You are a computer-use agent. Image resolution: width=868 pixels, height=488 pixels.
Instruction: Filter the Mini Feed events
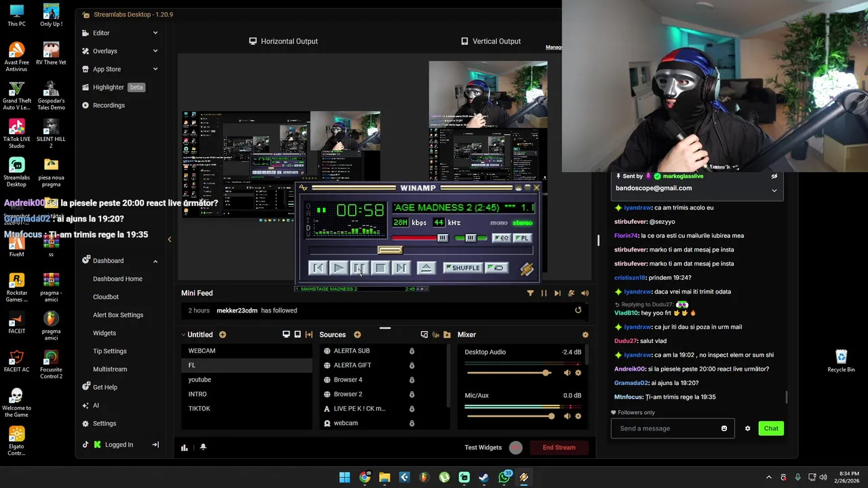530,293
